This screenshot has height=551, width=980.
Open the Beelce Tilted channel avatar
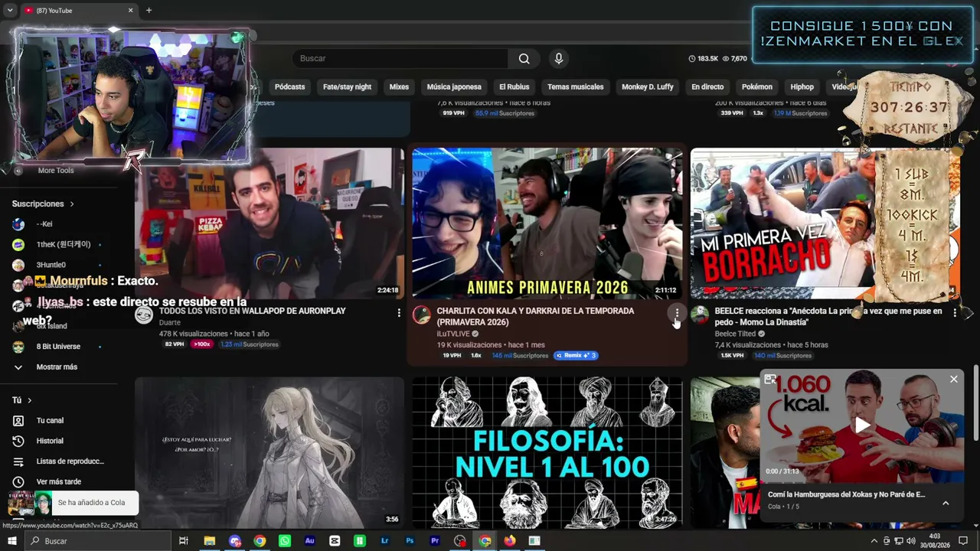coord(700,315)
